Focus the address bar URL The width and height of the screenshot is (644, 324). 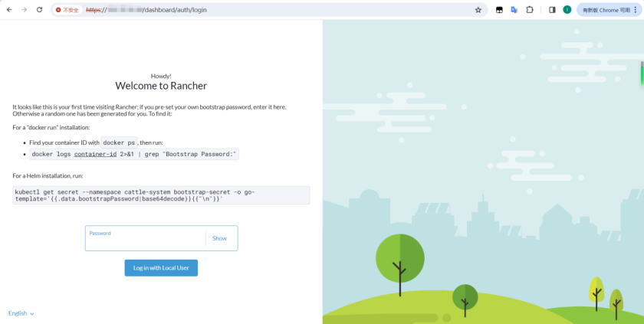point(146,10)
